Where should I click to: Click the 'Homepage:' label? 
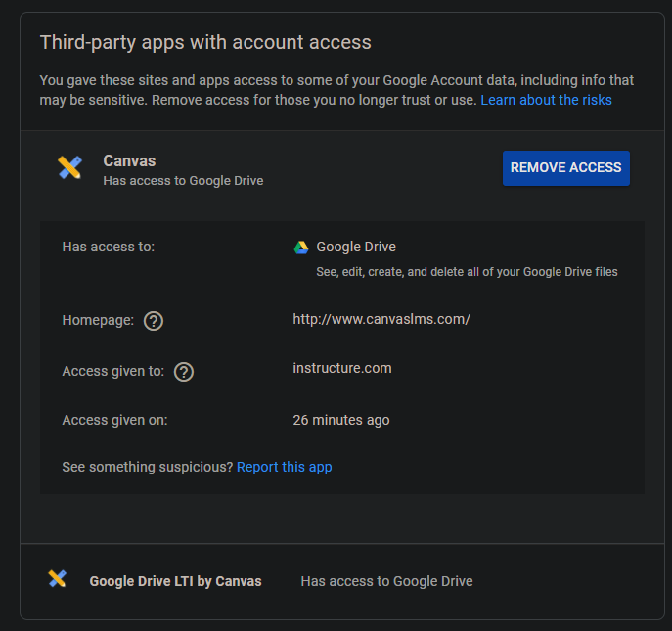click(x=98, y=320)
